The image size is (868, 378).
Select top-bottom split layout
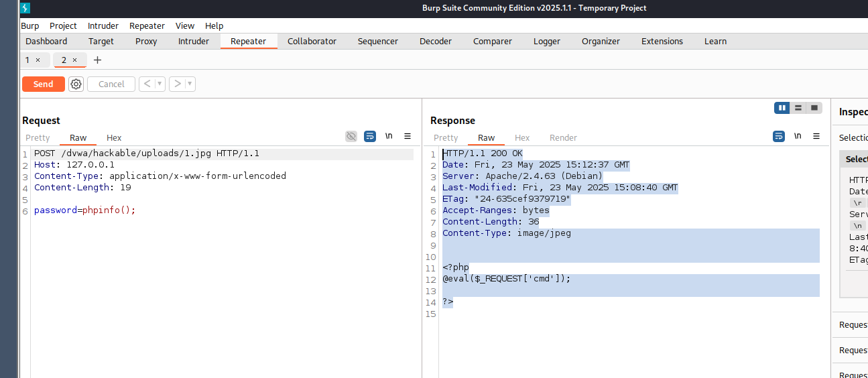coord(798,108)
